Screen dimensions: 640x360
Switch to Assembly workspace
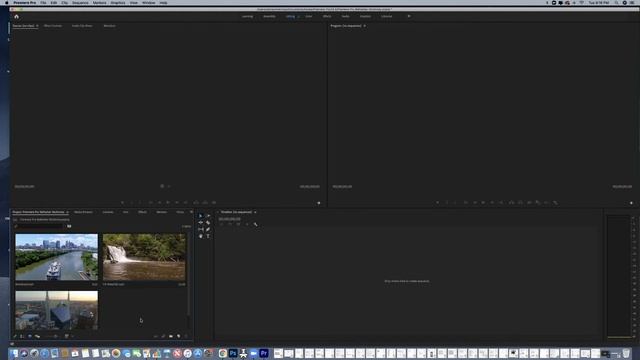pyautogui.click(x=269, y=16)
